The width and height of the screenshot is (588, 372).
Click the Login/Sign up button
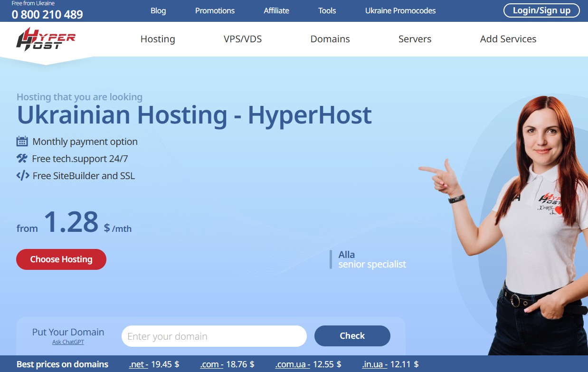coord(541,10)
